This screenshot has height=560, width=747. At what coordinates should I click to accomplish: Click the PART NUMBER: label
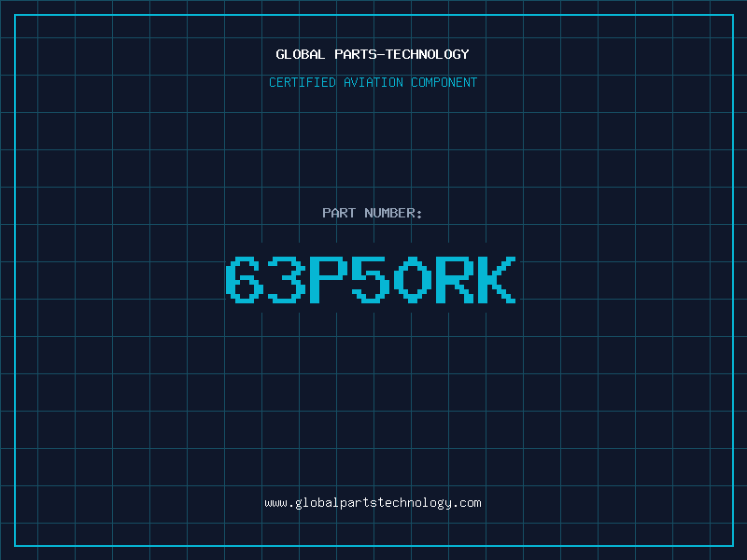click(373, 213)
